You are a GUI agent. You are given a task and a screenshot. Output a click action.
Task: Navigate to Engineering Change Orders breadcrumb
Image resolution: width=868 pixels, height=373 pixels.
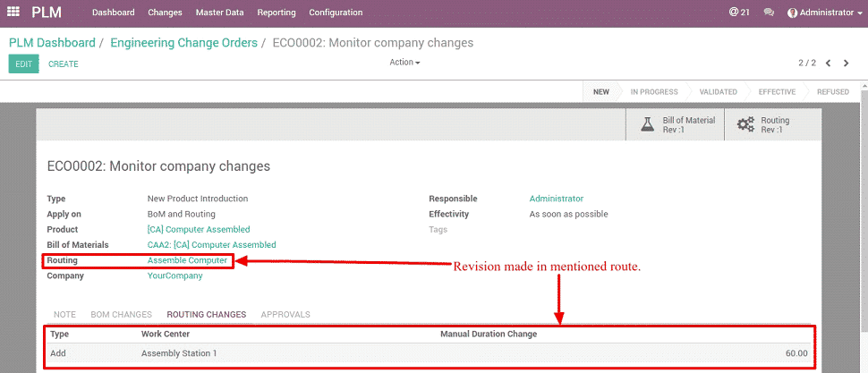(183, 43)
